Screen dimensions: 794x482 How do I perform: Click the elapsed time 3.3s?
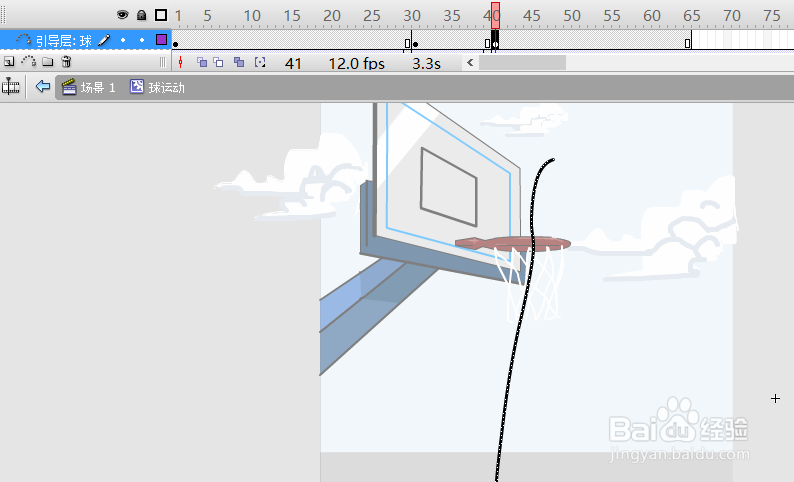[426, 63]
